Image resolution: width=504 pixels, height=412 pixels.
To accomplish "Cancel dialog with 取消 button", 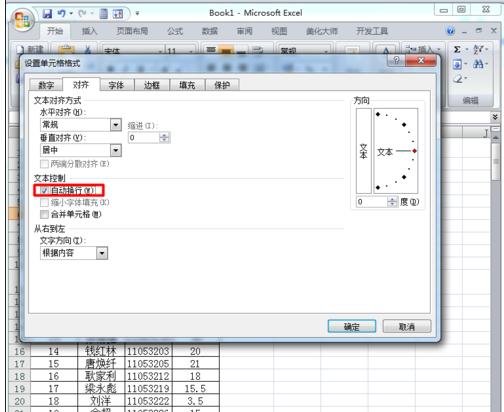I will pyautogui.click(x=407, y=326).
